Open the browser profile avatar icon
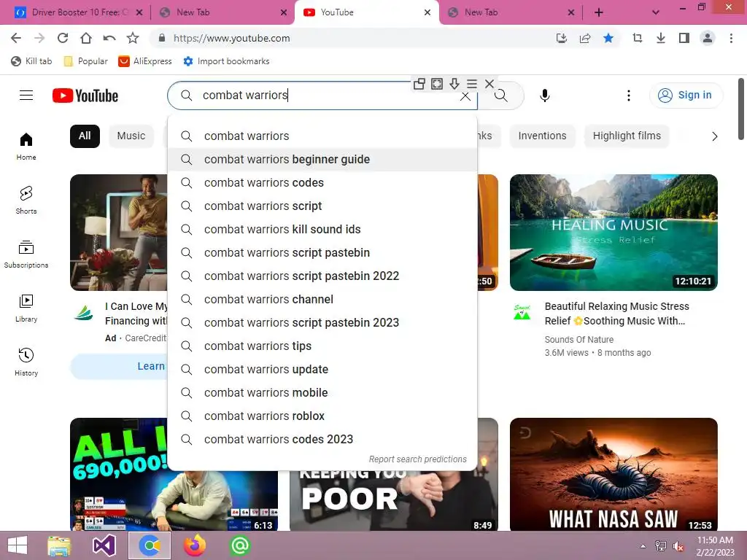This screenshot has width=747, height=560. click(708, 38)
